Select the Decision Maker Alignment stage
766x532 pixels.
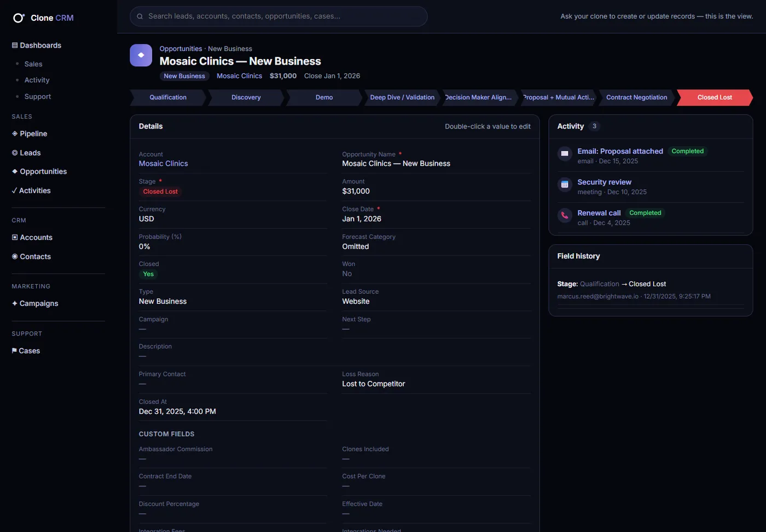[x=480, y=97]
